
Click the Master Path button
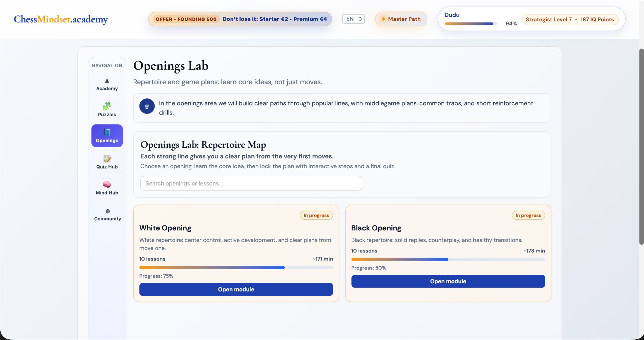(401, 19)
